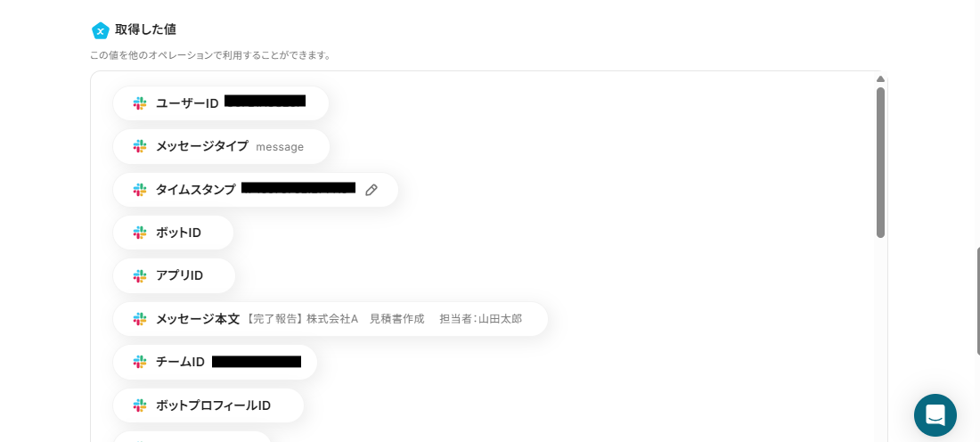Click the Slack icon beside タイムスタンプ

point(140,190)
